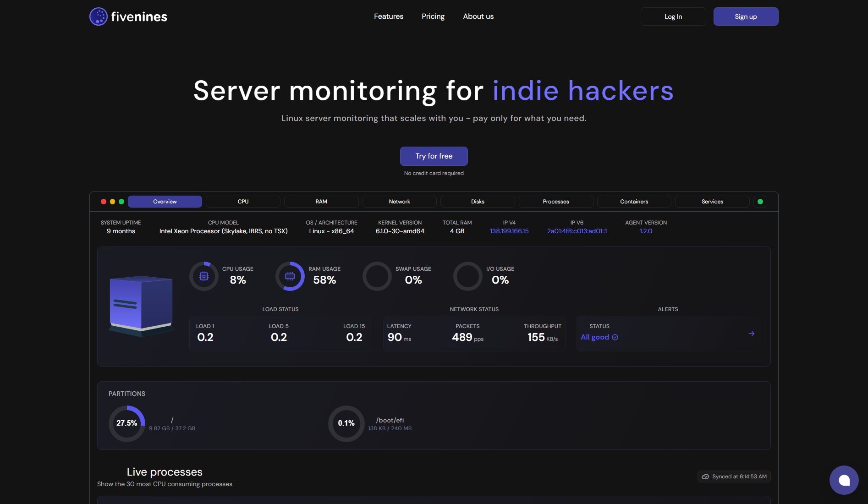Click the fivenines logo icon
Image resolution: width=868 pixels, height=504 pixels.
click(x=98, y=16)
